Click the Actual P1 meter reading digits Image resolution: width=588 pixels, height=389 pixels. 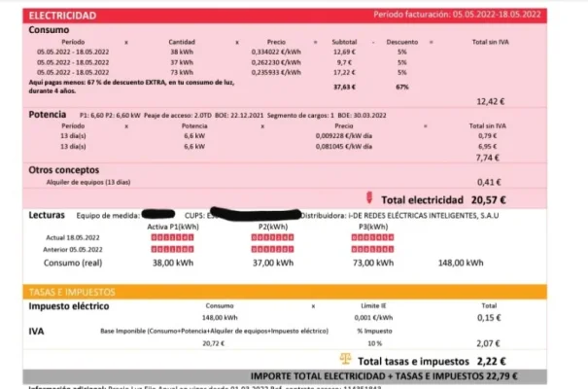pos(172,237)
